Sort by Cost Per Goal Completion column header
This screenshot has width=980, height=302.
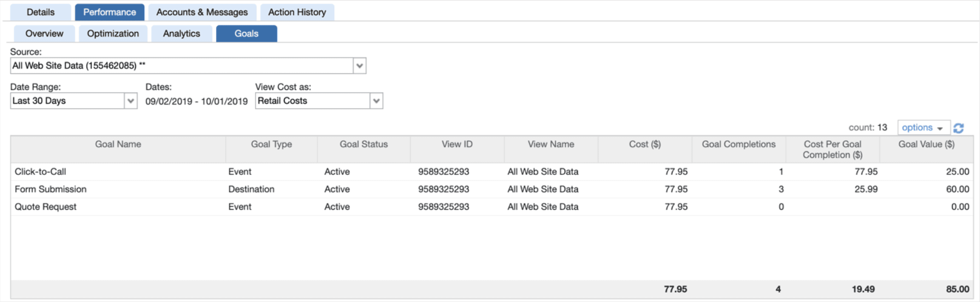click(x=832, y=149)
